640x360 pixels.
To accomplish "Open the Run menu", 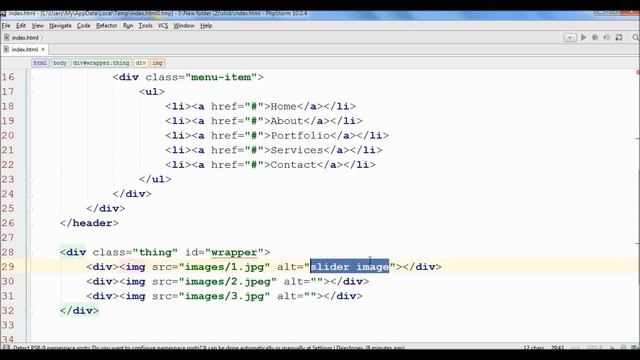I will coord(128,26).
